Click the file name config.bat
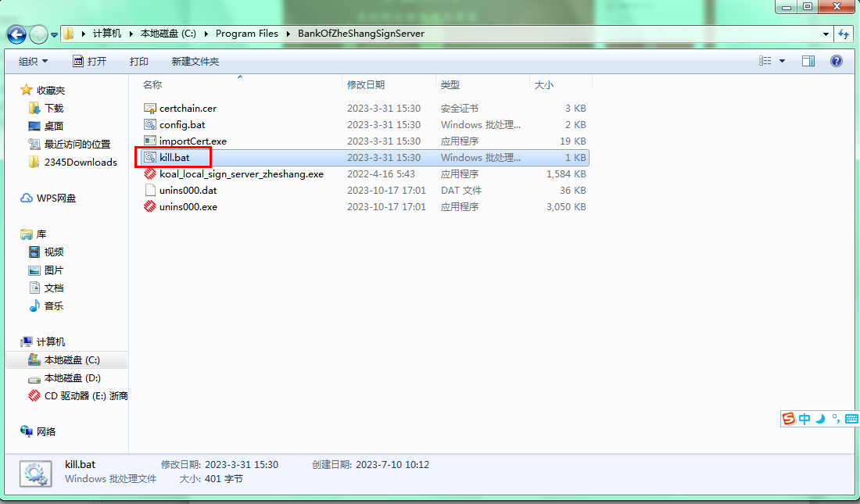860x504 pixels. click(x=182, y=124)
